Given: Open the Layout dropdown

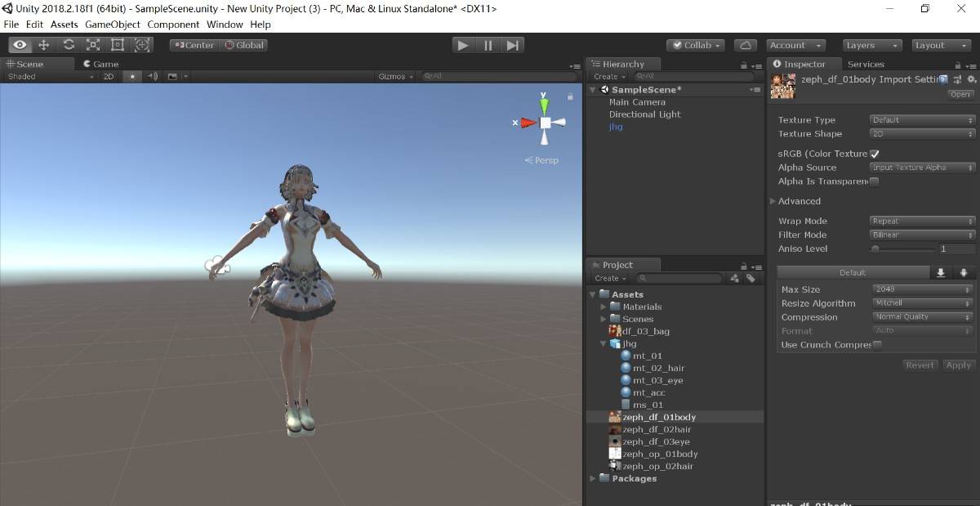Looking at the screenshot, I should coord(940,45).
